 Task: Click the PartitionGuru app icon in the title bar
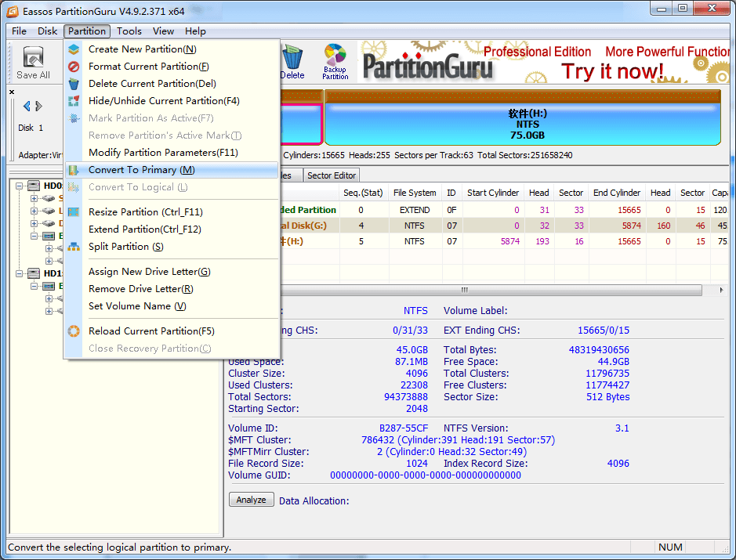(13, 11)
